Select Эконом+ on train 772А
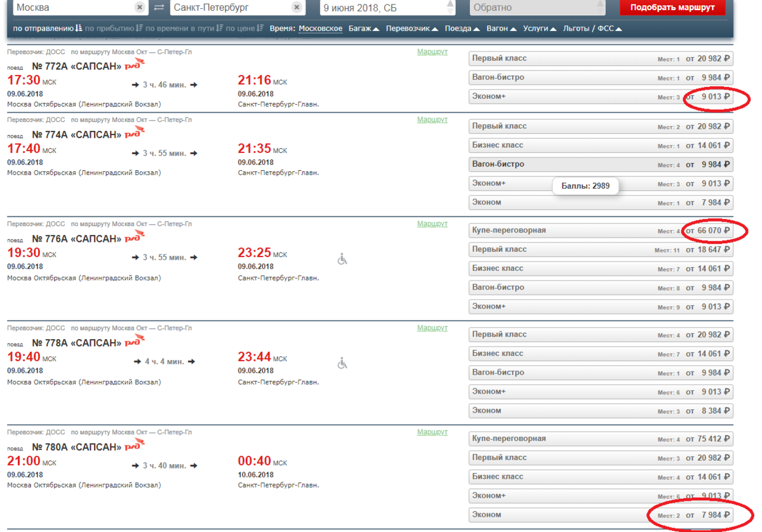 click(x=601, y=96)
